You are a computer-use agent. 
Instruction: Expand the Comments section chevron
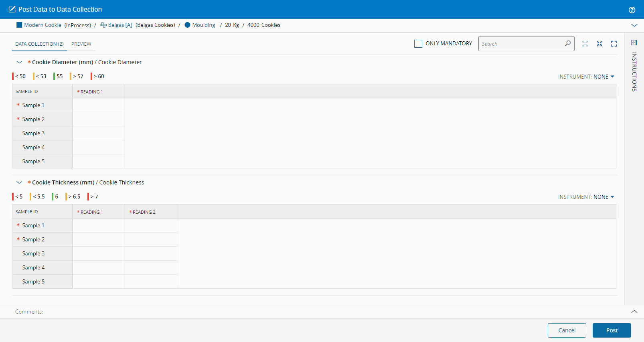[634, 312]
